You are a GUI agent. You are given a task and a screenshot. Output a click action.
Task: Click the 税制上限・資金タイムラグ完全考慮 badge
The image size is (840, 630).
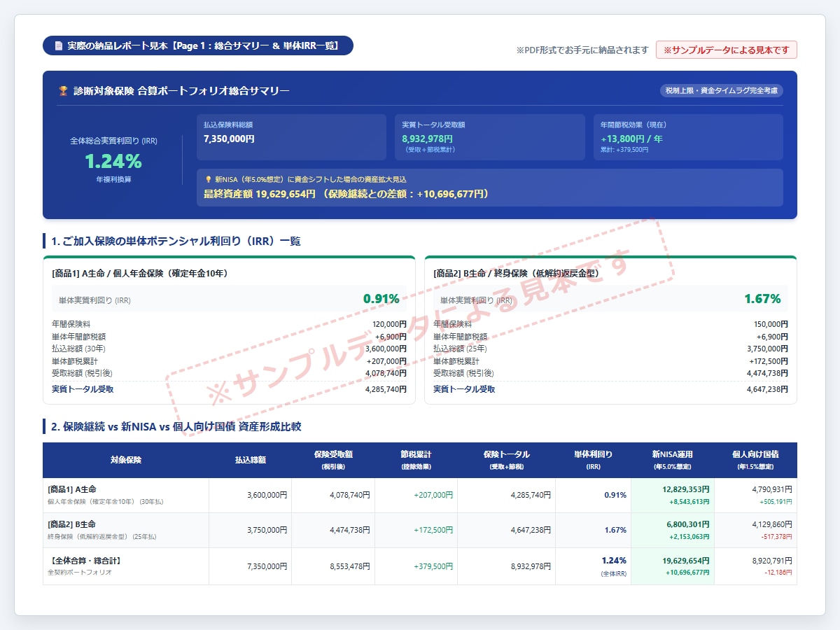[x=721, y=91]
